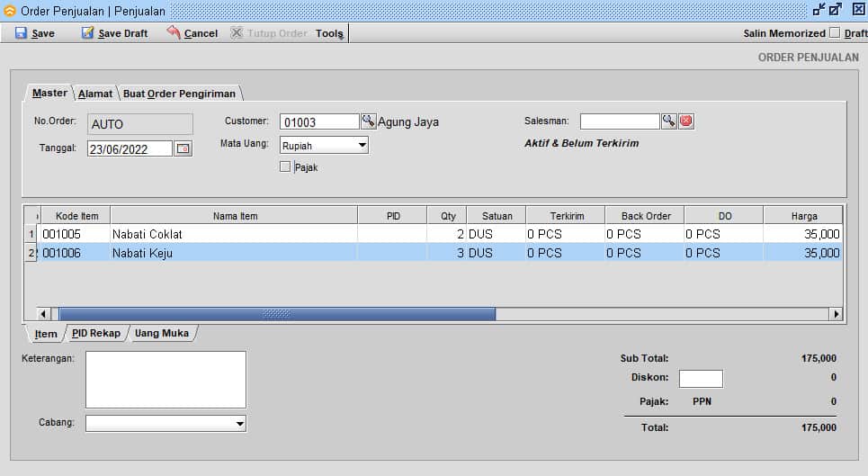Open the Tools menu
Viewport: 868px width, 476px height.
click(x=329, y=33)
